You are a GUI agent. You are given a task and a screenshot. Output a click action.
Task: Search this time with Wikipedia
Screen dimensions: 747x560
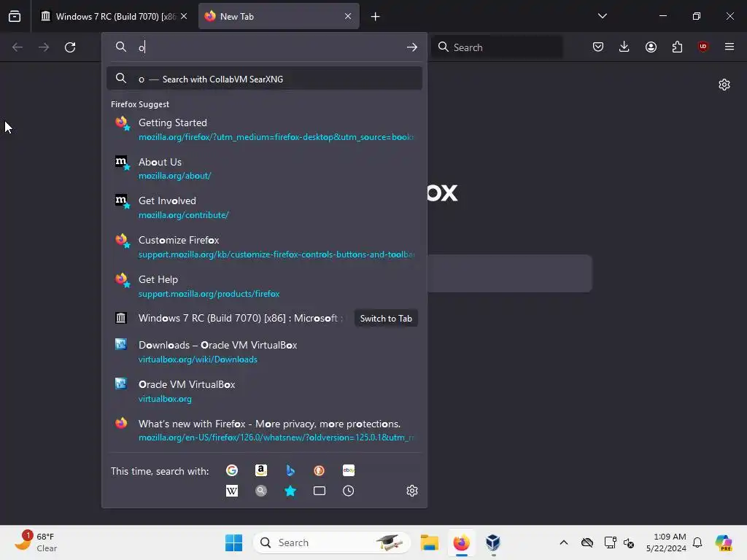pyautogui.click(x=232, y=491)
